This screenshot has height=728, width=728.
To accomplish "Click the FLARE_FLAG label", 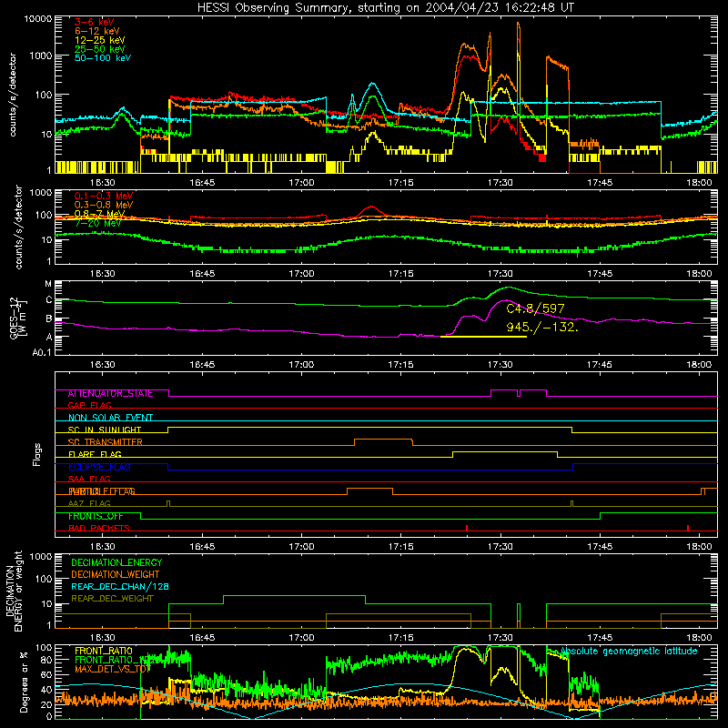I will click(x=95, y=454).
